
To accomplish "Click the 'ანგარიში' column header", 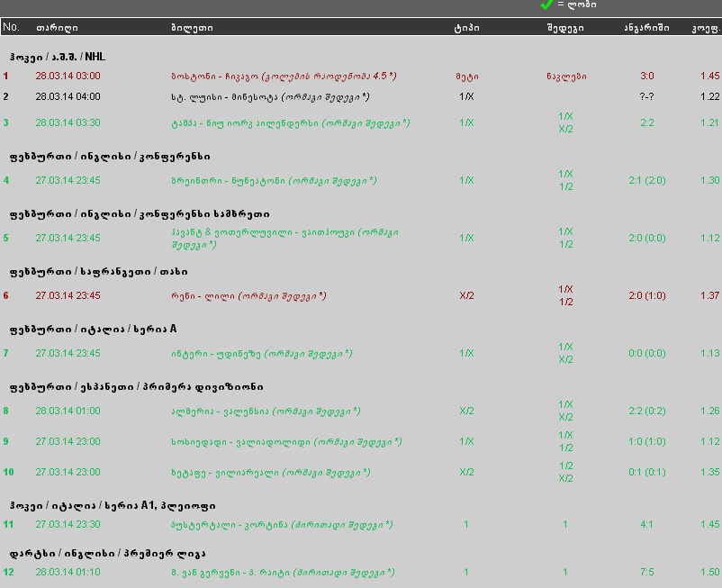I will [646, 28].
